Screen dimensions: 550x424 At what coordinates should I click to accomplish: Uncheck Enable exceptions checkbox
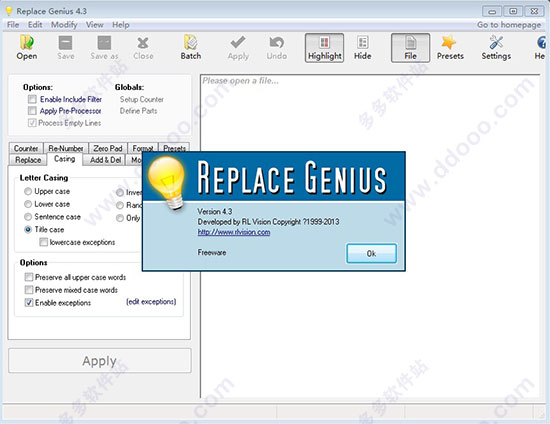[x=29, y=303]
